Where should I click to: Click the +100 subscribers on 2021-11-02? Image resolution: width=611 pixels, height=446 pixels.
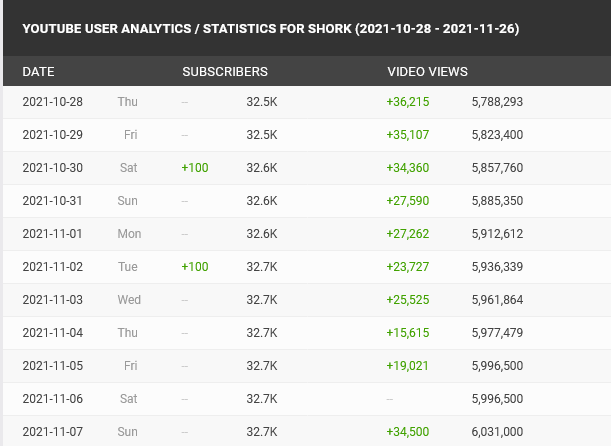[x=195, y=267]
